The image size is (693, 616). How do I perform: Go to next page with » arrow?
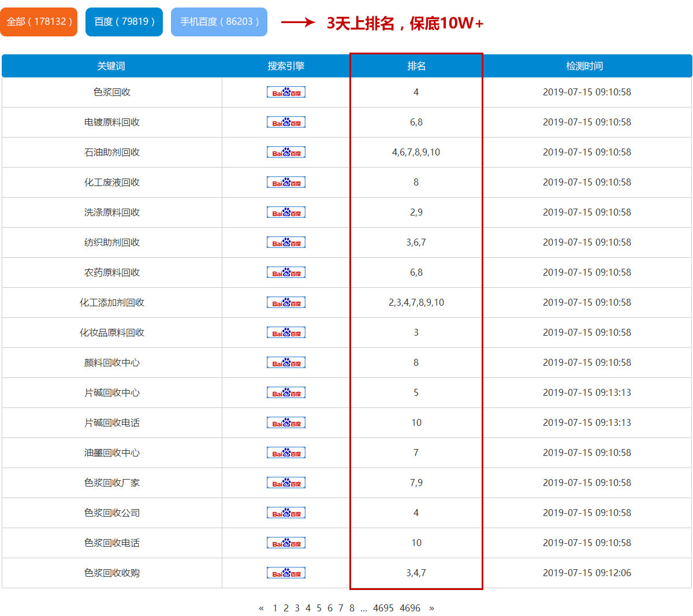431,608
